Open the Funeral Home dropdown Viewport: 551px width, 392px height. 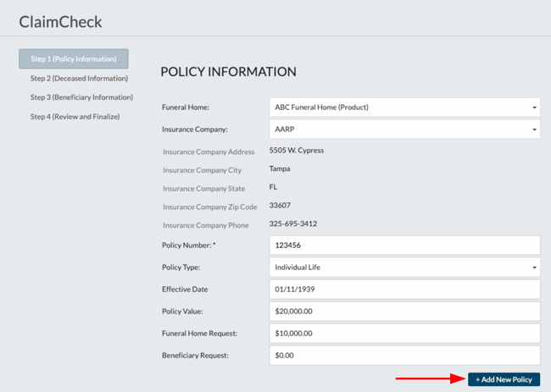(404, 108)
